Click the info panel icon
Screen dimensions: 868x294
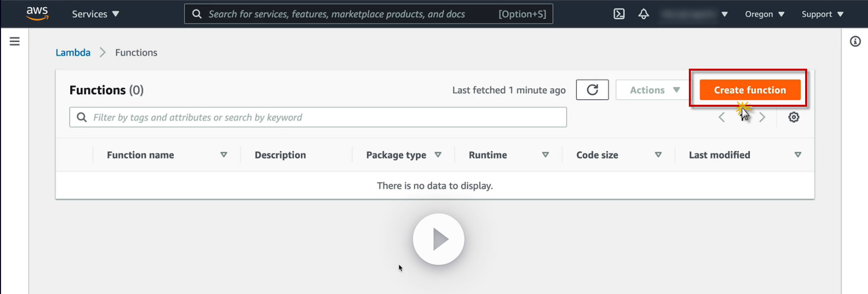(855, 42)
